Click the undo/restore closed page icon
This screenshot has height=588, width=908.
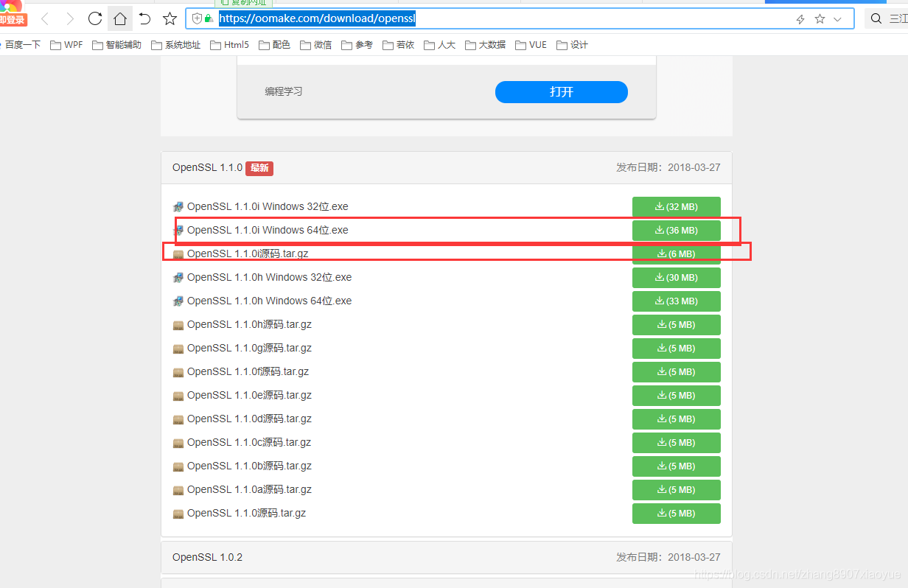(x=144, y=18)
